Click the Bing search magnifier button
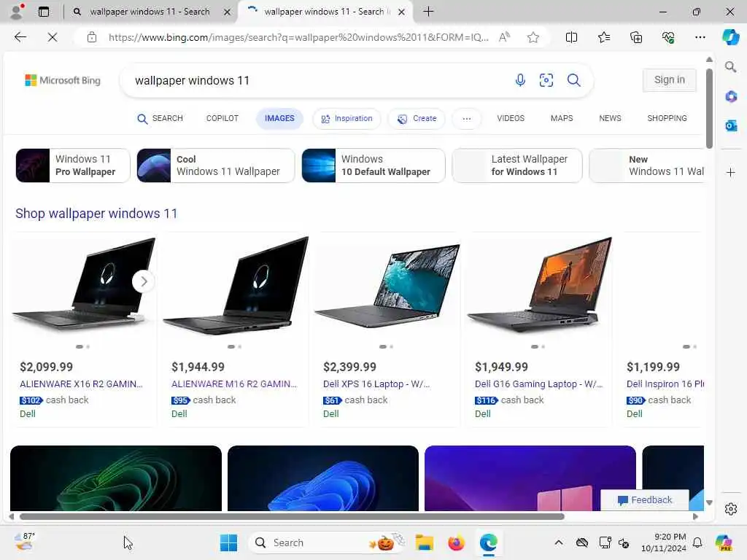This screenshot has height=560, width=747. [573, 80]
